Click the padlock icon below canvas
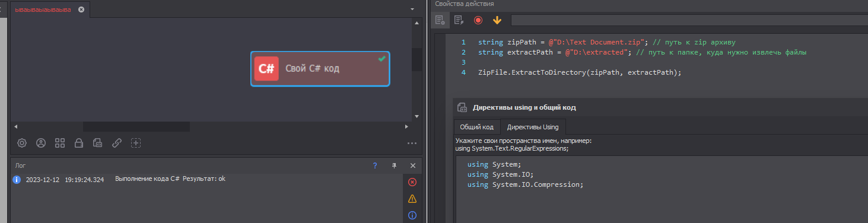Viewport: 868px width, 223px height. tap(79, 143)
